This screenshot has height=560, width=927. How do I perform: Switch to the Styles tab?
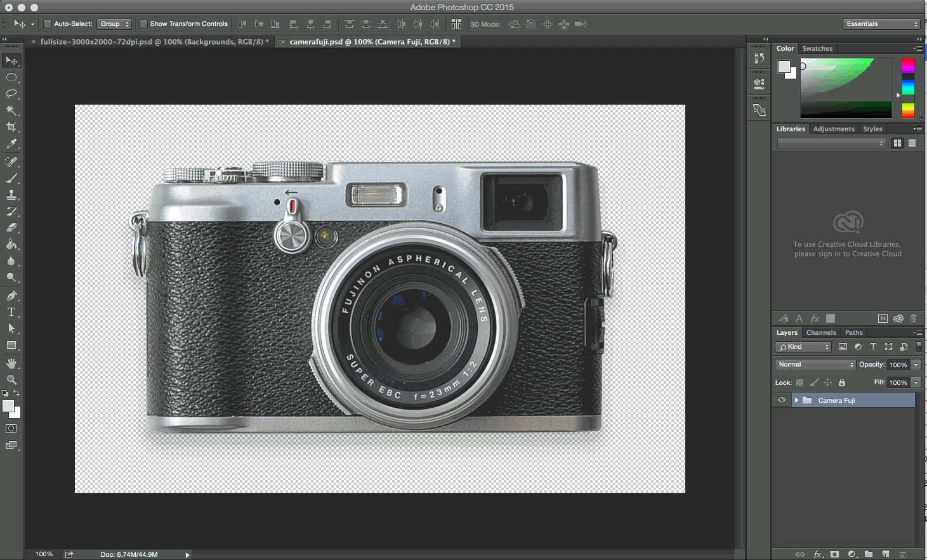(872, 129)
